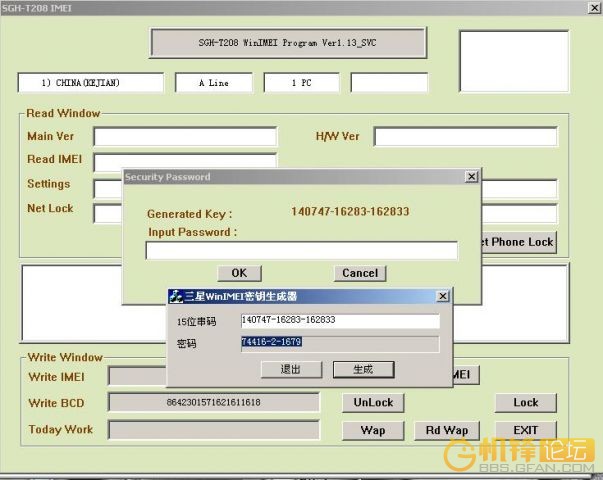This screenshot has width=603, height=480.
Task: Click the Rd Wap button
Action: (x=447, y=430)
